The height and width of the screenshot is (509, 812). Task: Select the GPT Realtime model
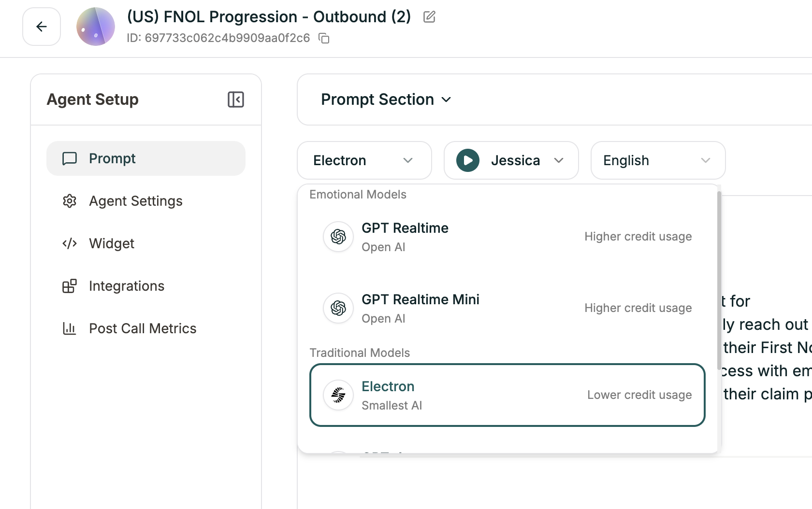point(507,237)
